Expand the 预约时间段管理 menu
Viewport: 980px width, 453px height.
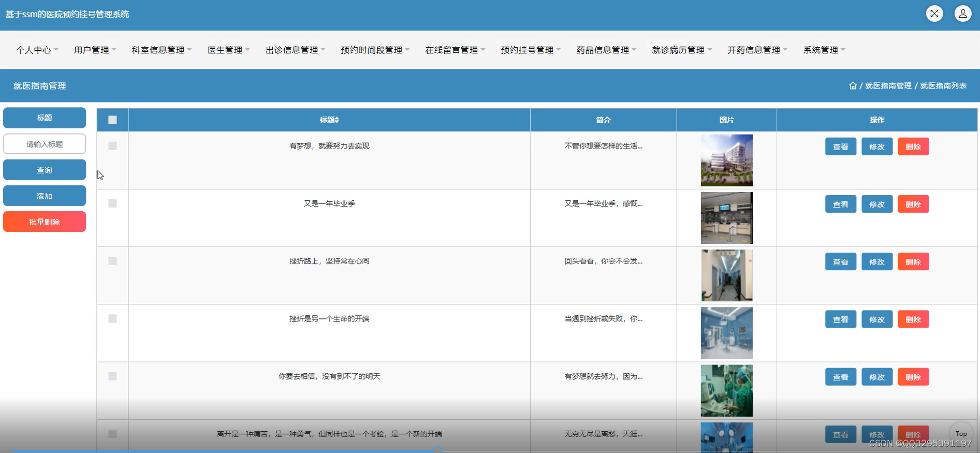pos(375,50)
